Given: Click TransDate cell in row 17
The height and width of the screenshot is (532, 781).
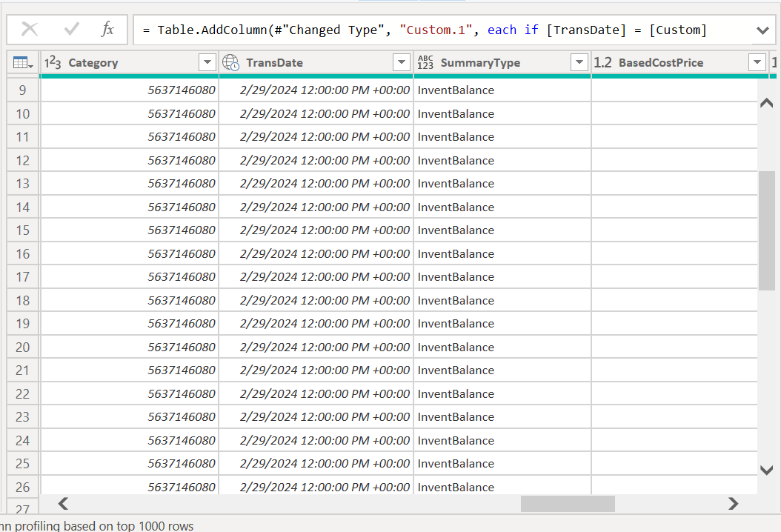Looking at the screenshot, I should click(x=316, y=276).
